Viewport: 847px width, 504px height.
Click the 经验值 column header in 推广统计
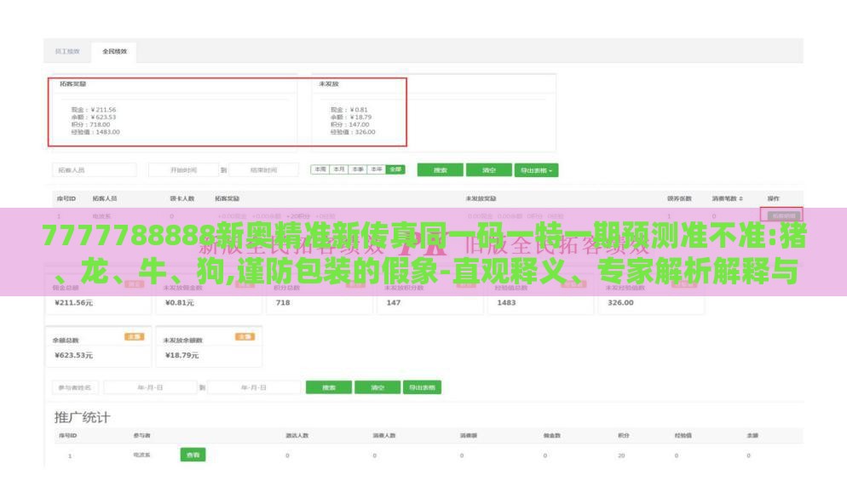[683, 436]
